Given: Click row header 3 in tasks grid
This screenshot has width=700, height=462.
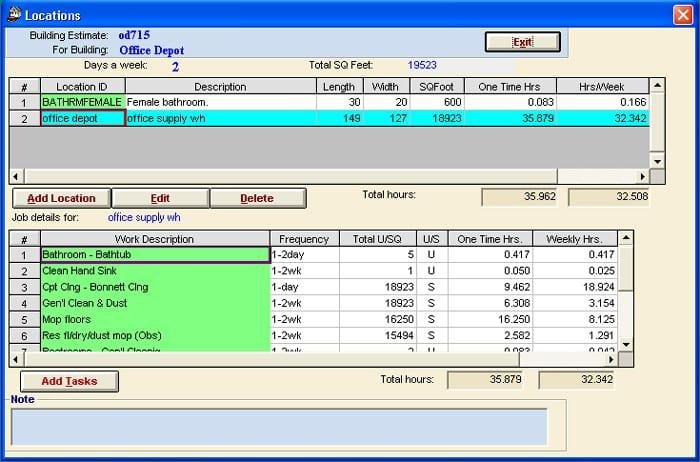Looking at the screenshot, I should click(x=25, y=287).
